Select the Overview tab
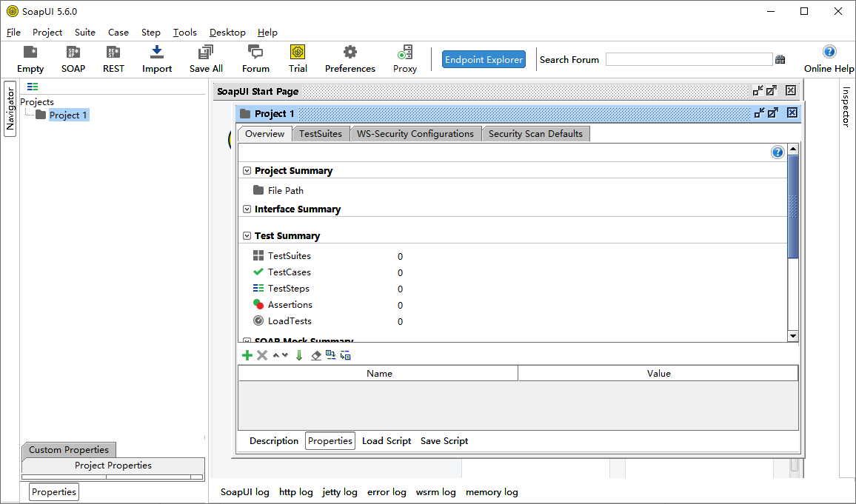 (x=265, y=134)
